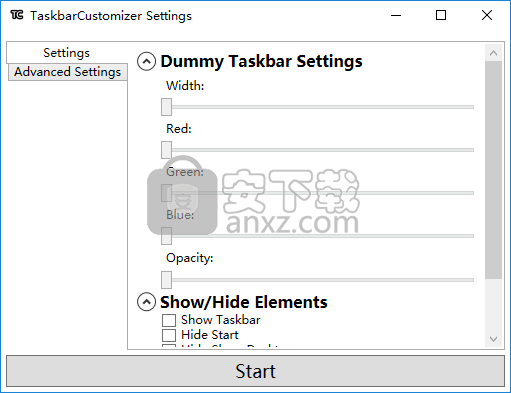Viewport: 511px width, 393px height.
Task: Maximize the TaskbarCustomizer Settings window
Action: [441, 15]
